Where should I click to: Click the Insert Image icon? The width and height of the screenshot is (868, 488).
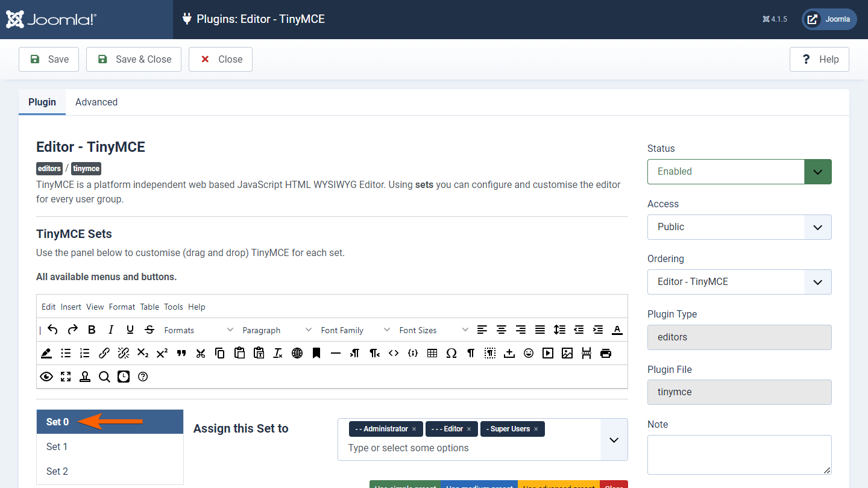coord(567,353)
